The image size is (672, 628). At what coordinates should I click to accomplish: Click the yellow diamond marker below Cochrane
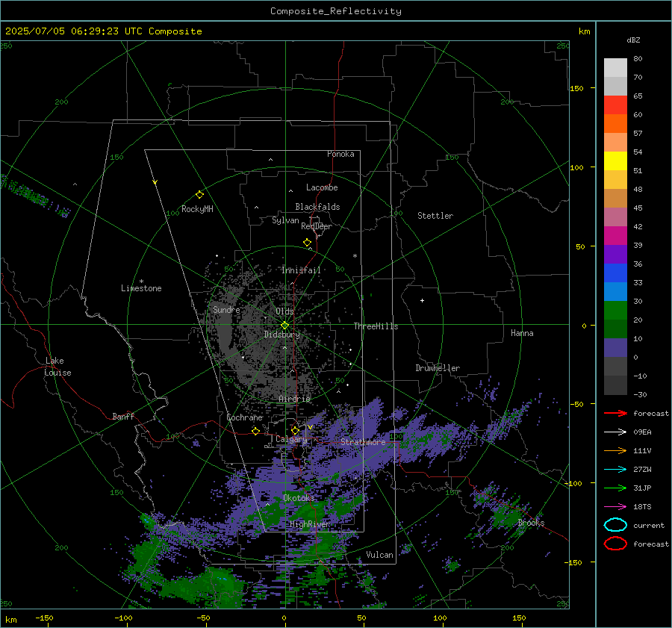pos(255,431)
